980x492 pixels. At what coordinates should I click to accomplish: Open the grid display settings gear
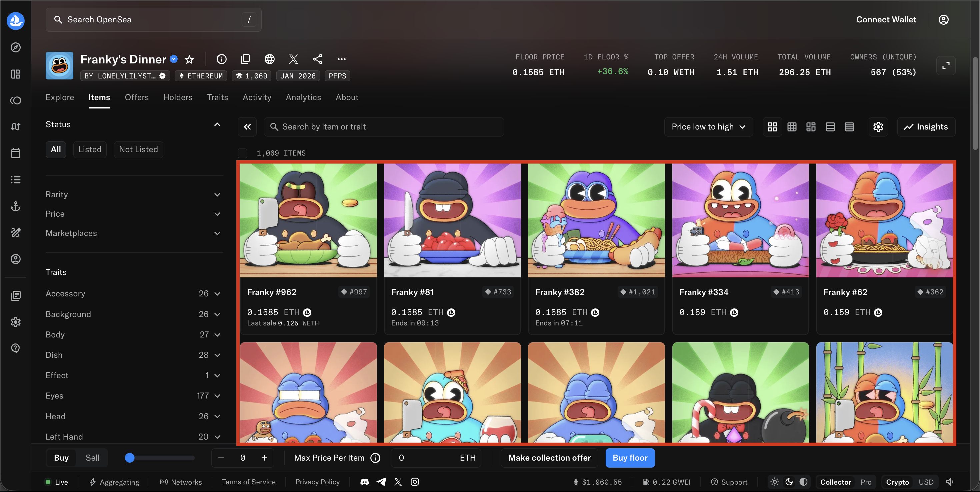click(x=878, y=127)
